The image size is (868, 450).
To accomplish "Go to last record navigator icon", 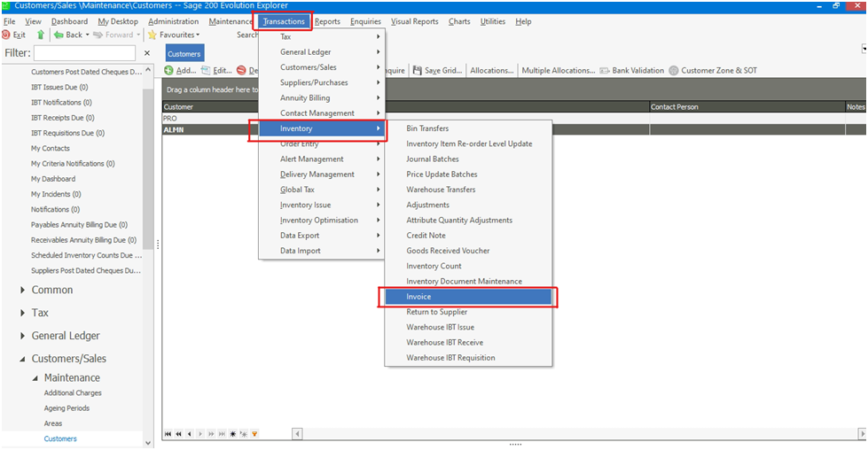I will tap(222, 434).
